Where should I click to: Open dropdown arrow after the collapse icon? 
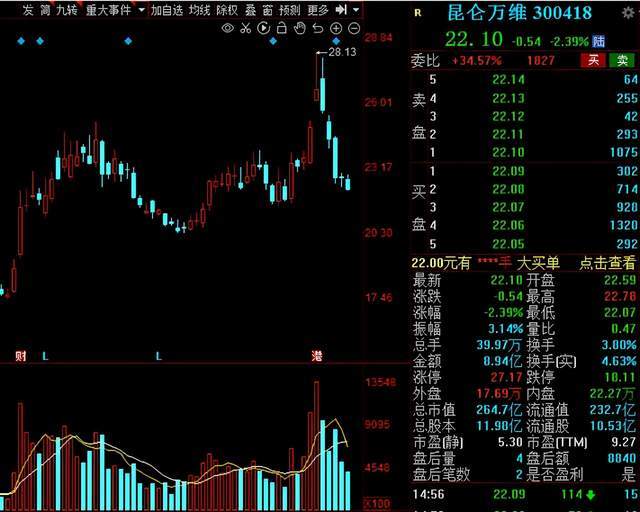pyautogui.click(x=356, y=9)
